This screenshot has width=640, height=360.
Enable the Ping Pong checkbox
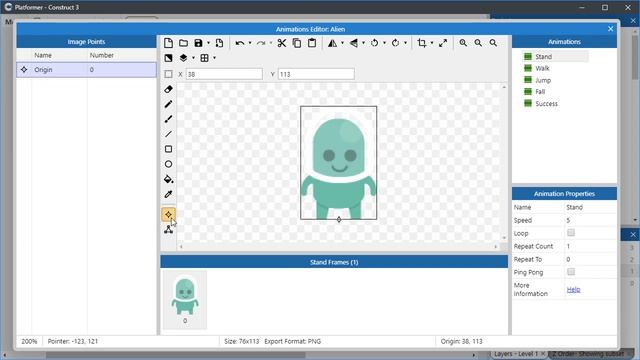tap(571, 272)
